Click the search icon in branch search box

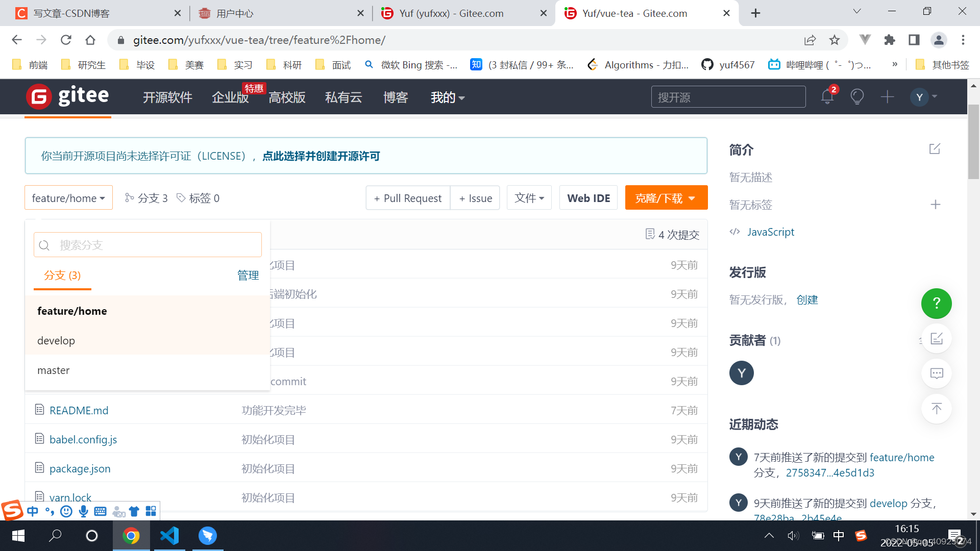coord(44,245)
